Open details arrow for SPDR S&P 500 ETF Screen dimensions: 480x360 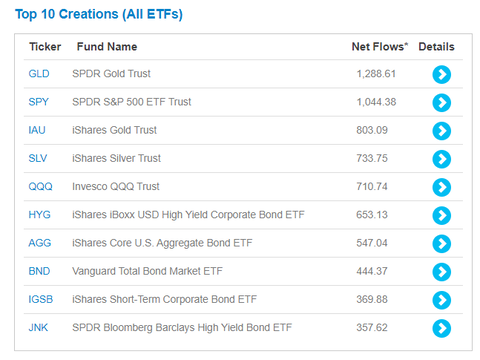click(x=442, y=103)
